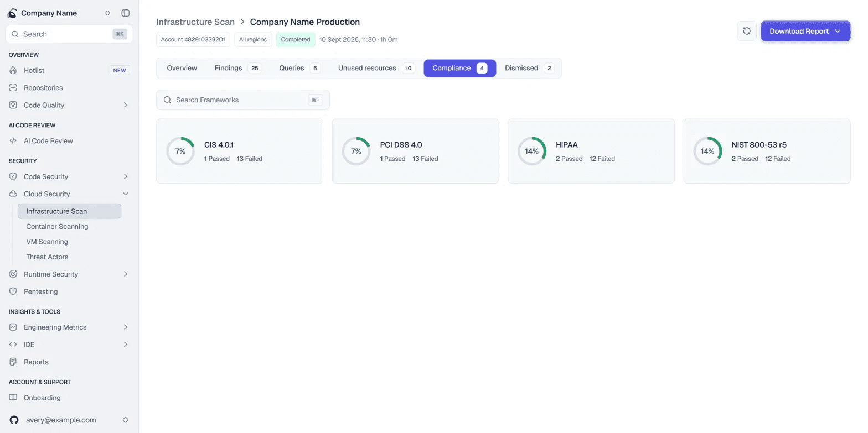This screenshot has width=868, height=433.
Task: Focus the Search Frameworks field
Action: pos(242,100)
